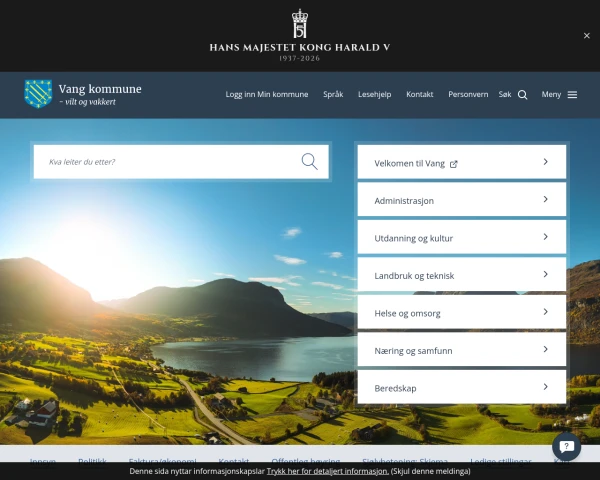Open the Språk menu item
600x480 pixels.
[333, 95]
